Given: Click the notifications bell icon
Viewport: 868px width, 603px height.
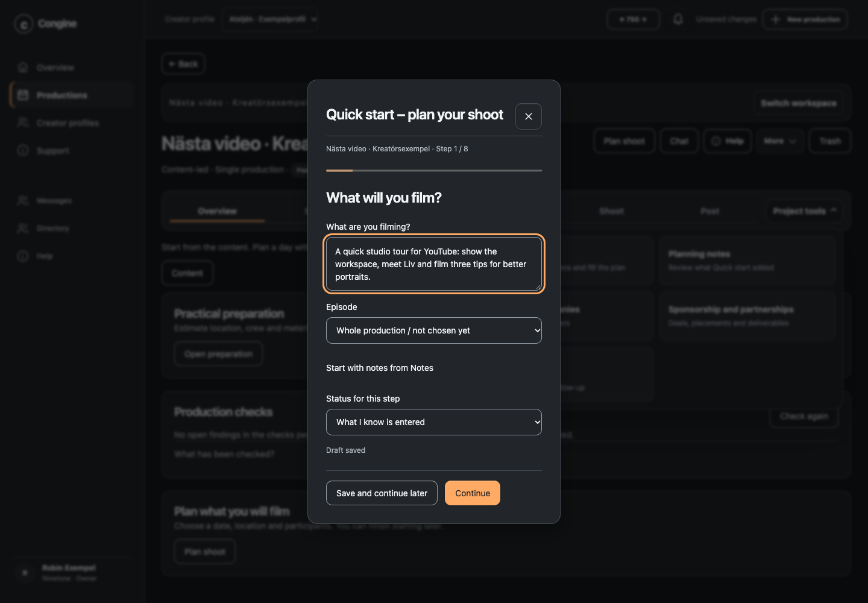Looking at the screenshot, I should tap(678, 19).
